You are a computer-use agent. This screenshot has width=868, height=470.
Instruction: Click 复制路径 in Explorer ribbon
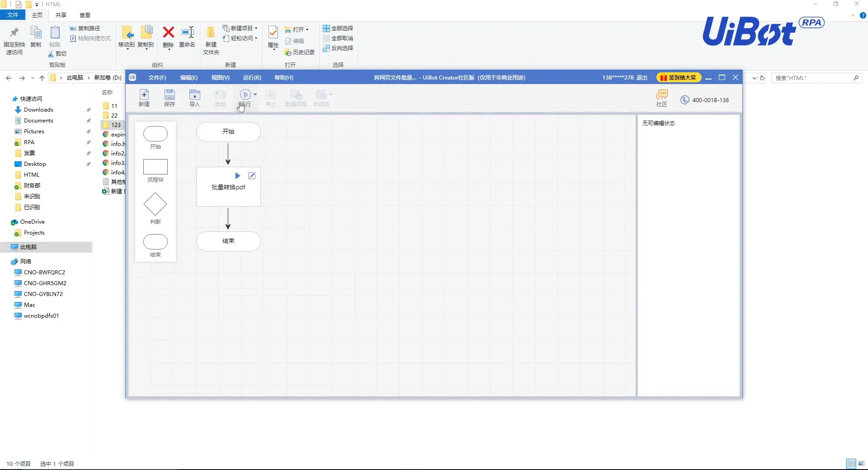click(85, 28)
